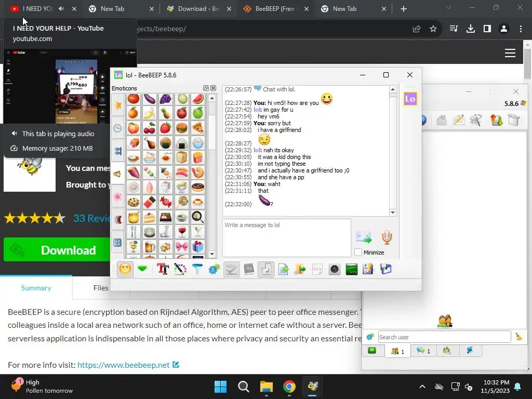Open the Summary tab on SourceForge page
Image resolution: width=532 pixels, height=399 pixels.
pyautogui.click(x=36, y=288)
